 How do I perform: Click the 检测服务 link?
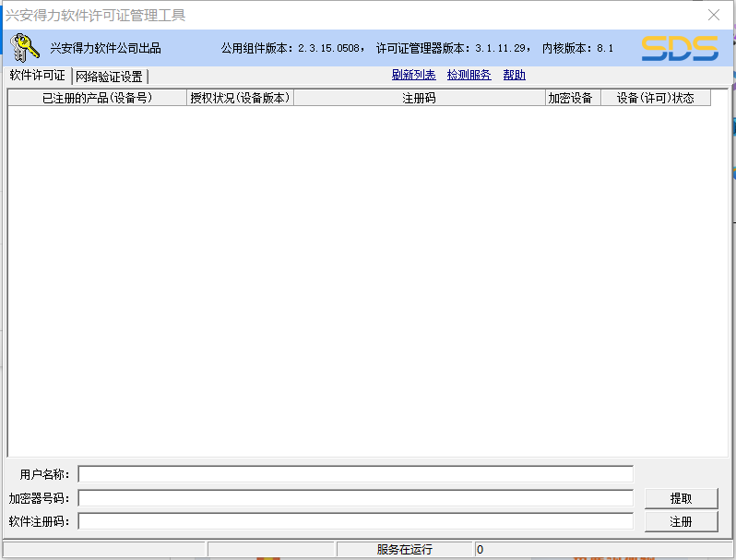click(x=469, y=75)
